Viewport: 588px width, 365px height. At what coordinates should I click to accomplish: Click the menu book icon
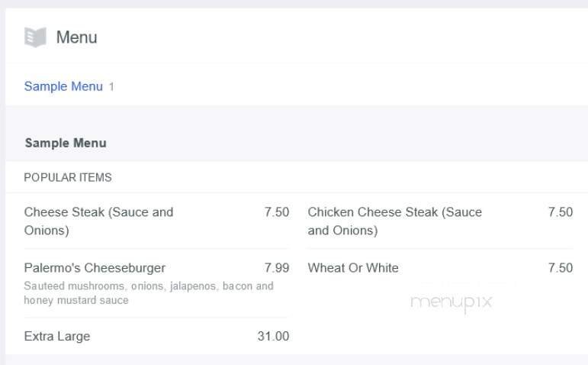click(35, 37)
